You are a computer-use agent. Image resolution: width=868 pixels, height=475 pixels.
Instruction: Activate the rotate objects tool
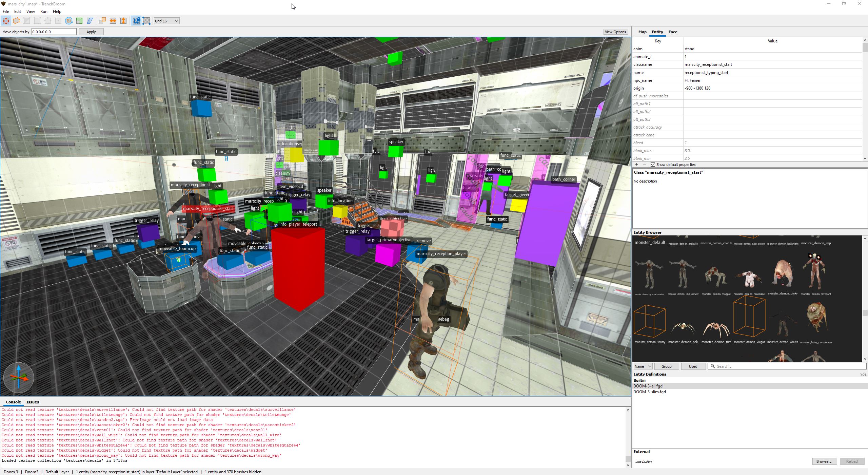69,21
